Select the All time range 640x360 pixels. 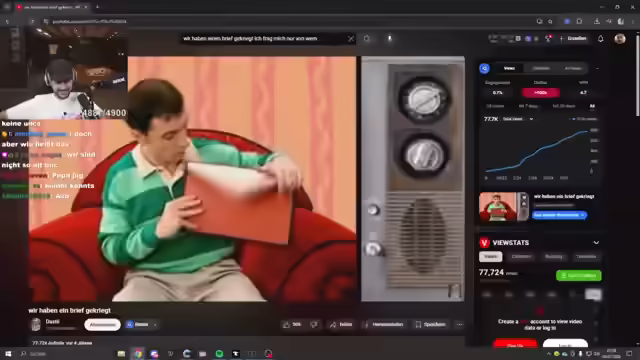(x=592, y=106)
